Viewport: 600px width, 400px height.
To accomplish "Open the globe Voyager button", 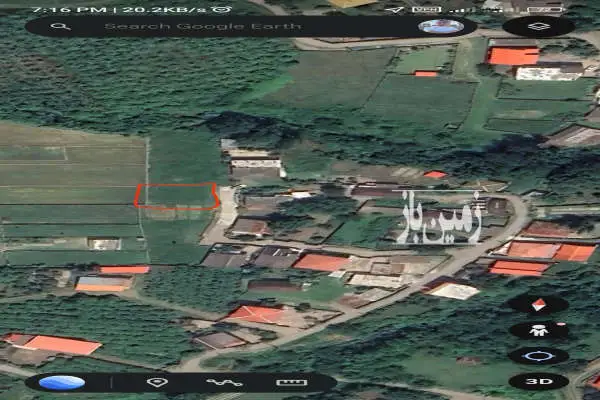I will coord(62,382).
